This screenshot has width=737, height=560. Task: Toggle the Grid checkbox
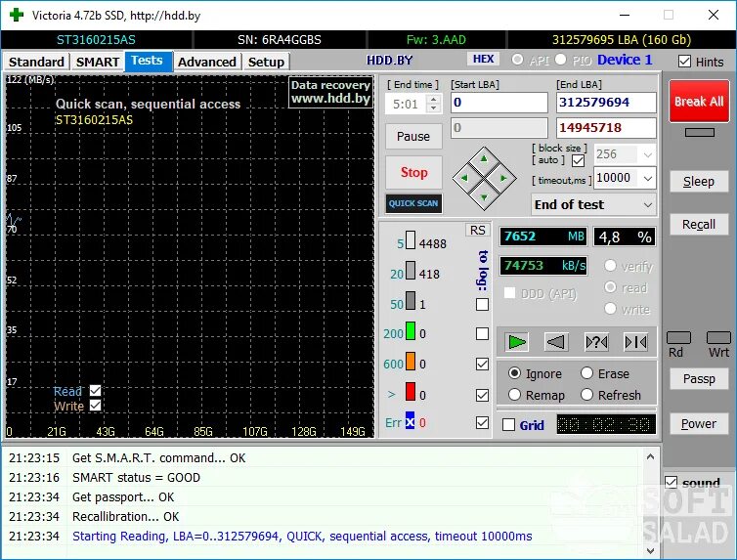[508, 425]
